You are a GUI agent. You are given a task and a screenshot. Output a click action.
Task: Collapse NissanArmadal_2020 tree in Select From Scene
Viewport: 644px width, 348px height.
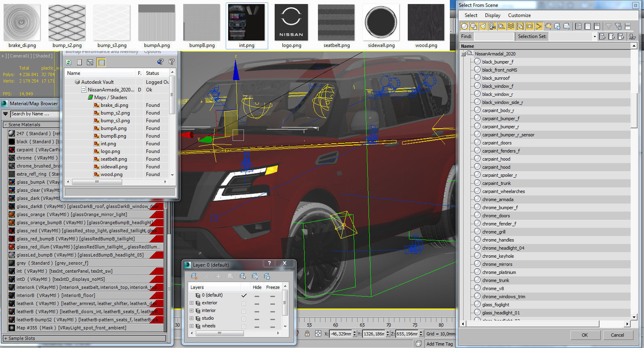tap(464, 53)
